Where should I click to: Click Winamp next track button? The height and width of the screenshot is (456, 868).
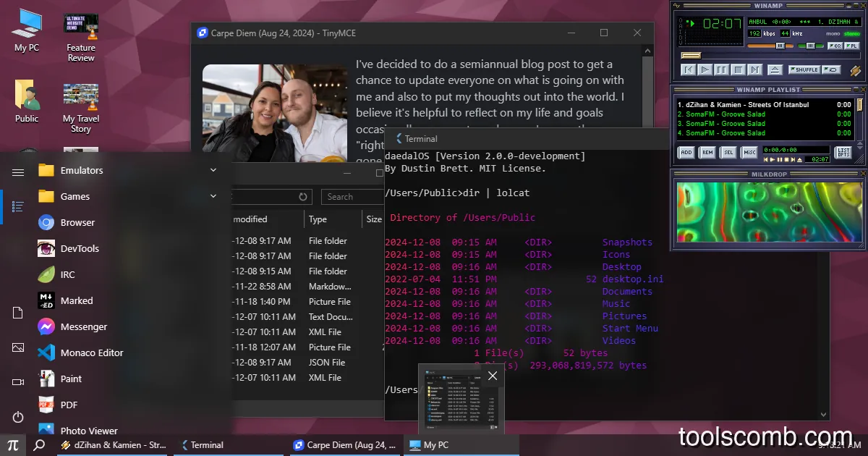755,69
